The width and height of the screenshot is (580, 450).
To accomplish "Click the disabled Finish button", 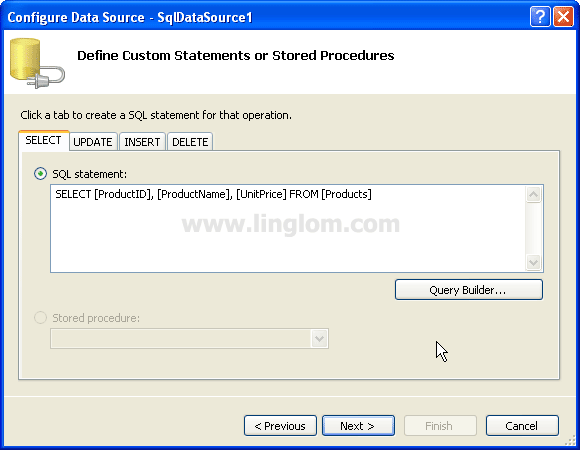I will [439, 426].
